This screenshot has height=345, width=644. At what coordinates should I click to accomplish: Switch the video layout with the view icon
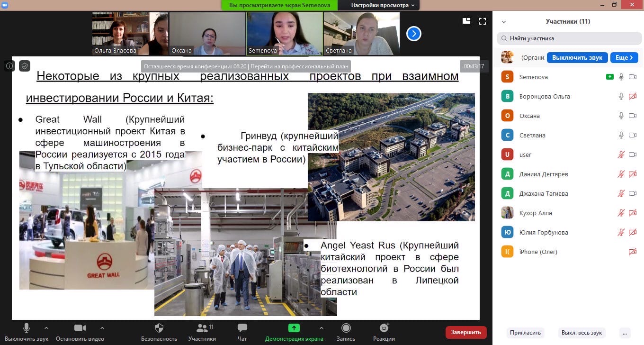[466, 21]
